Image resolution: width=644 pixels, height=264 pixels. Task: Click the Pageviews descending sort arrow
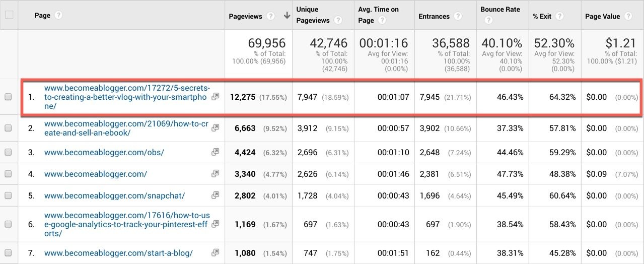(287, 16)
